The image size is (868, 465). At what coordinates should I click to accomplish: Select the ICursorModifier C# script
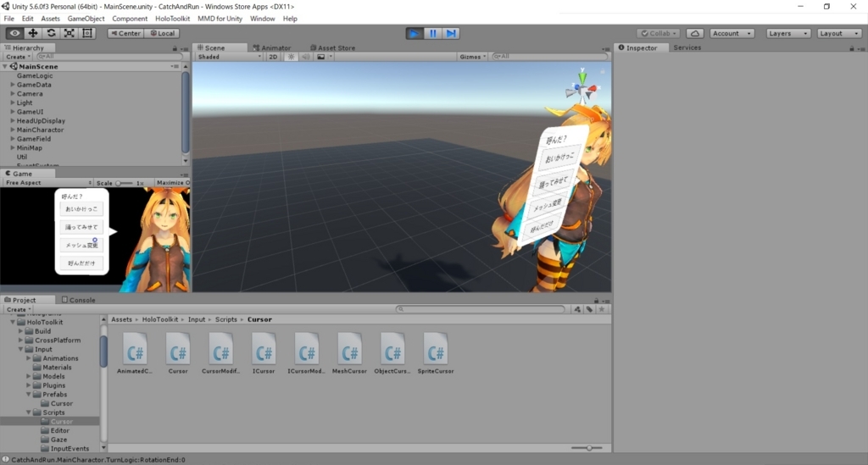click(306, 353)
